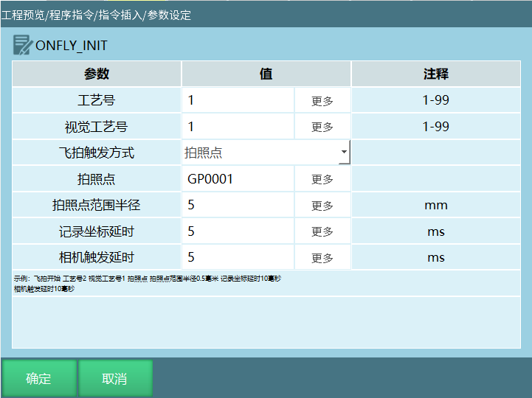Confirm with the 确定 button

point(38,378)
